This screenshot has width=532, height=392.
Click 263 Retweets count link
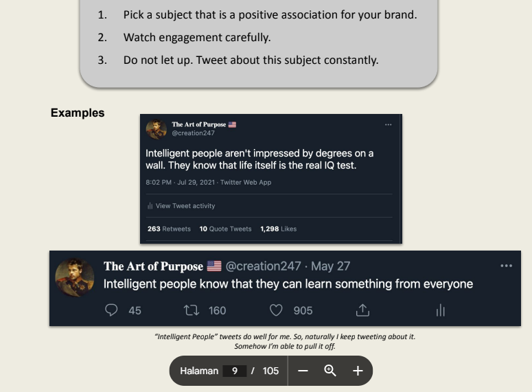coord(169,229)
